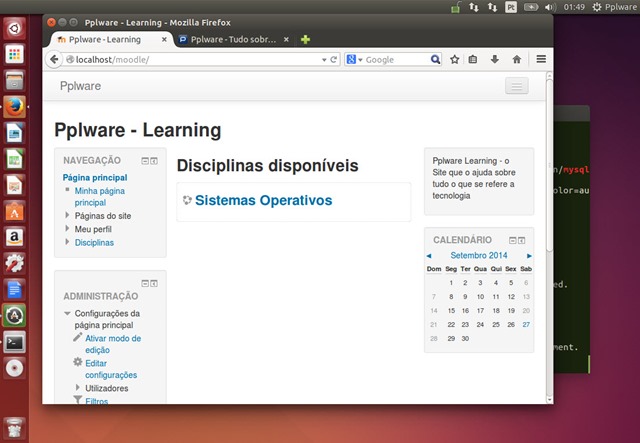The height and width of the screenshot is (443, 640).
Task: Open LibreOffice Calc from dock
Action: pos(14,159)
